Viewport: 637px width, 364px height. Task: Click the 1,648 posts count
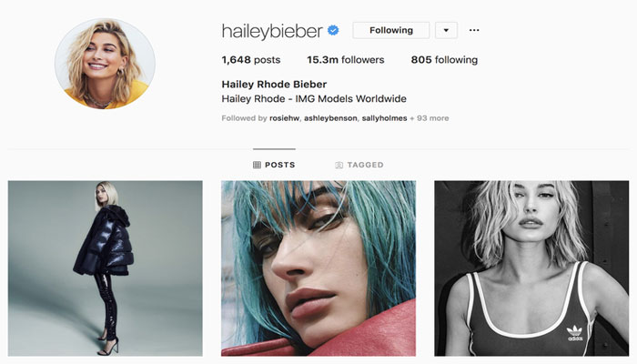click(x=250, y=60)
